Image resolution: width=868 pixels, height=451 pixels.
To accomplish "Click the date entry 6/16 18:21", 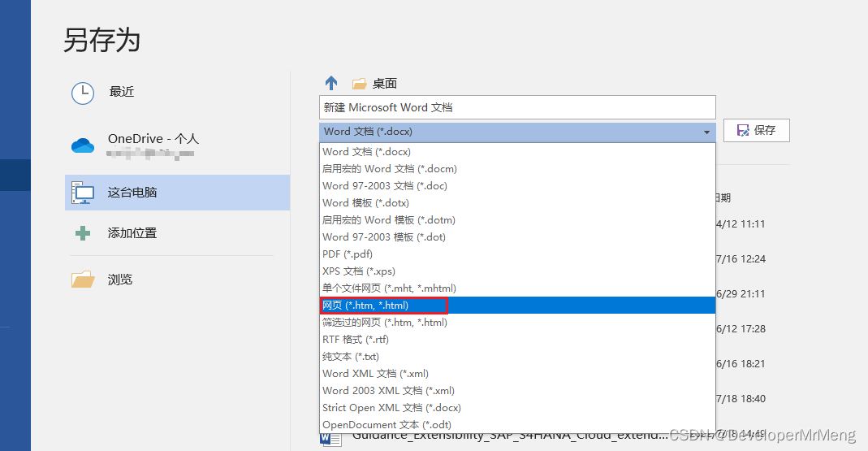I will (x=741, y=364).
